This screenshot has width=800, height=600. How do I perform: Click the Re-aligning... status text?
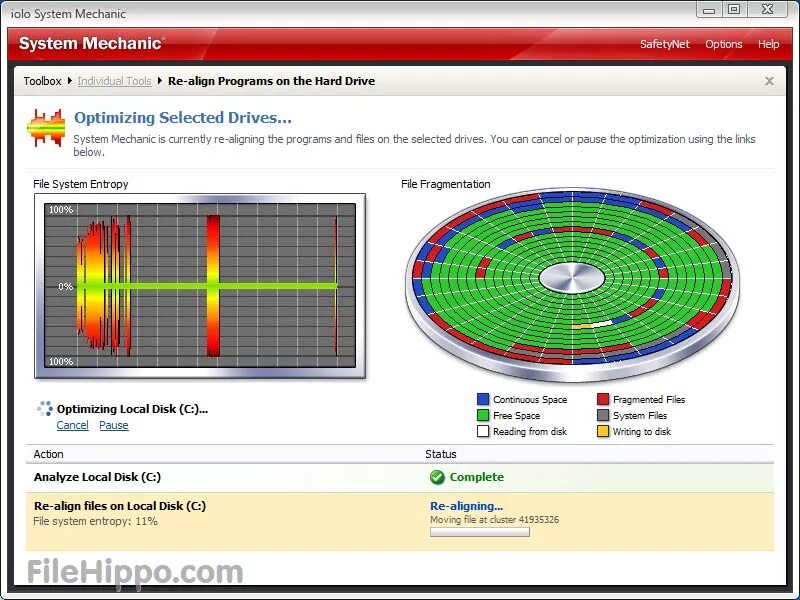click(x=466, y=506)
